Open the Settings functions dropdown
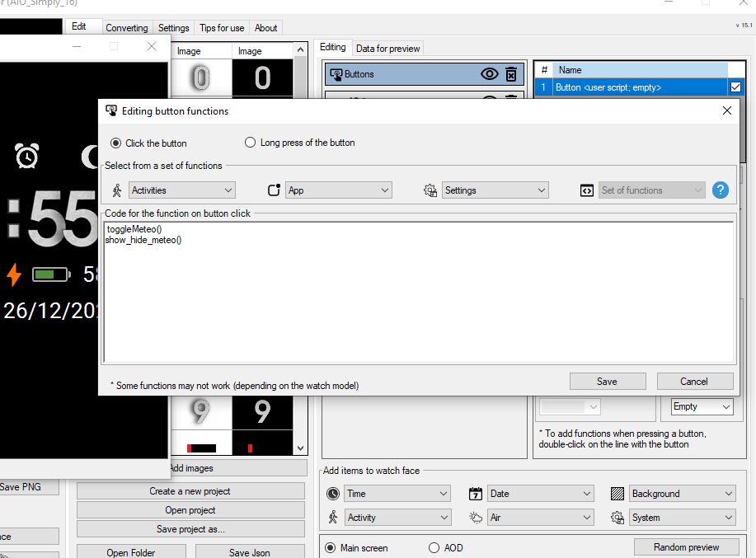756x558 pixels. [495, 190]
